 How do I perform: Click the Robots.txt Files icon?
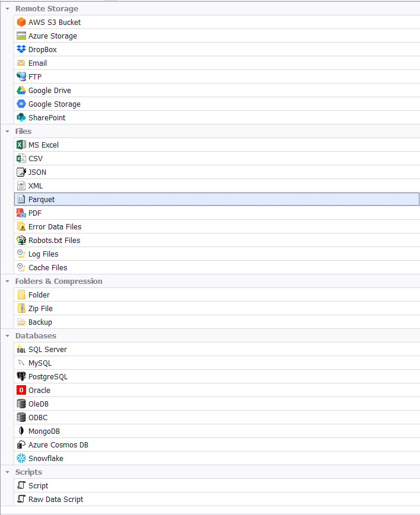point(21,240)
